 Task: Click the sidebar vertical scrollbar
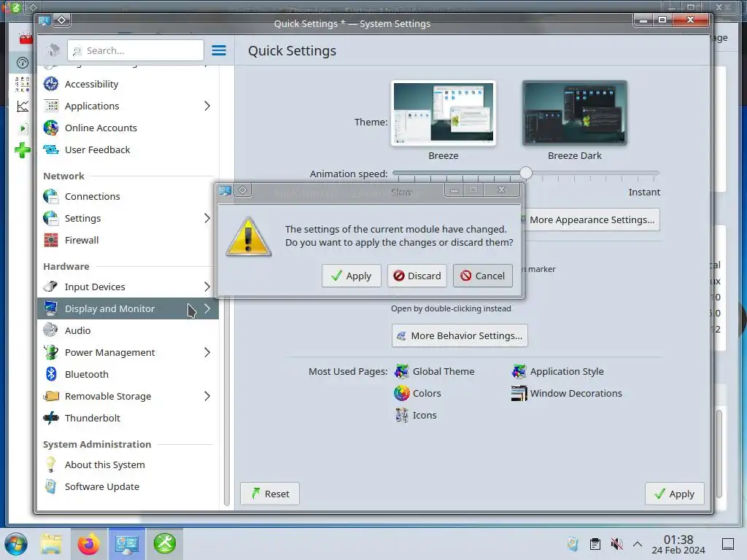click(x=227, y=400)
